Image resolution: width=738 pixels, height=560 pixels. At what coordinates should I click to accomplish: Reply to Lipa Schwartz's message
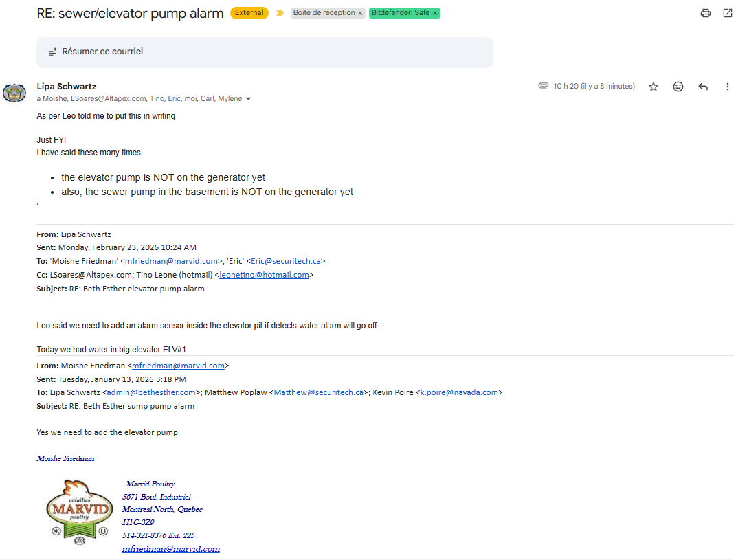(702, 87)
